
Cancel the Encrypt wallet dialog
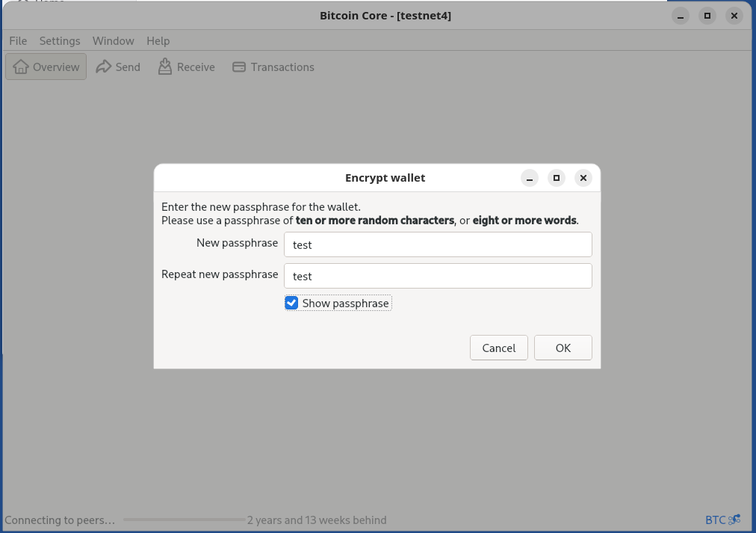coord(498,348)
